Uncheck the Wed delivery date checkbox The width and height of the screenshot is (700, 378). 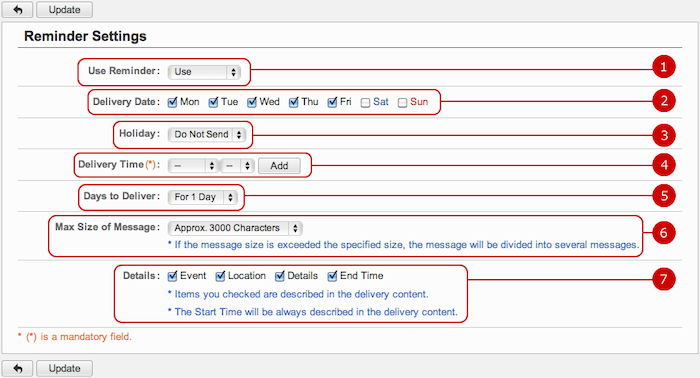(x=252, y=102)
